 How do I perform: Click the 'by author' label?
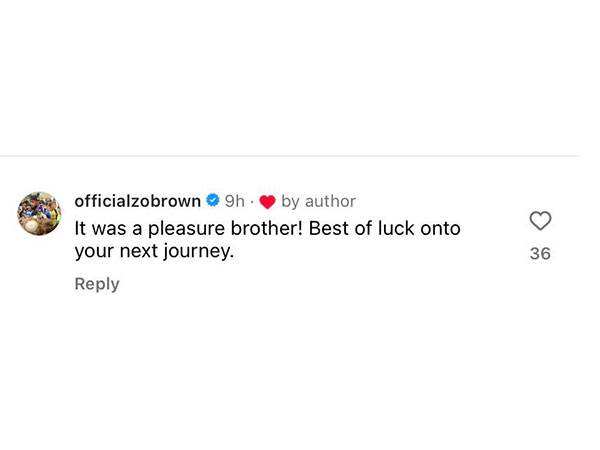tap(318, 201)
